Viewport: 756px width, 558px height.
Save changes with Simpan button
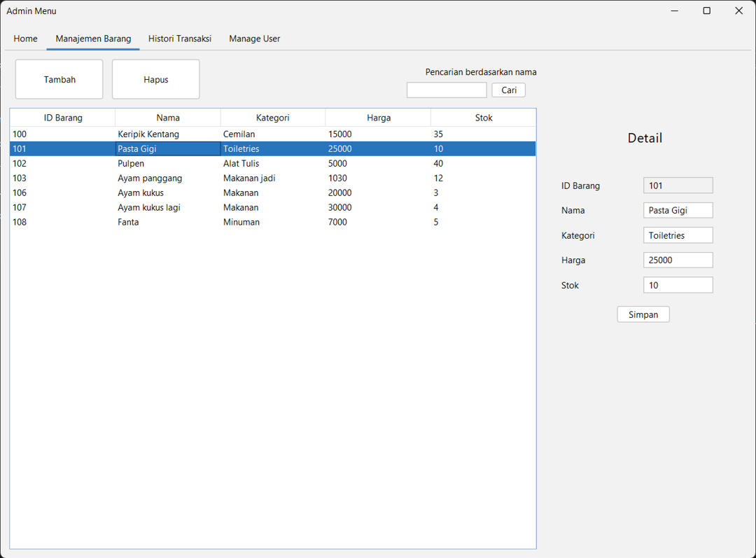(643, 314)
